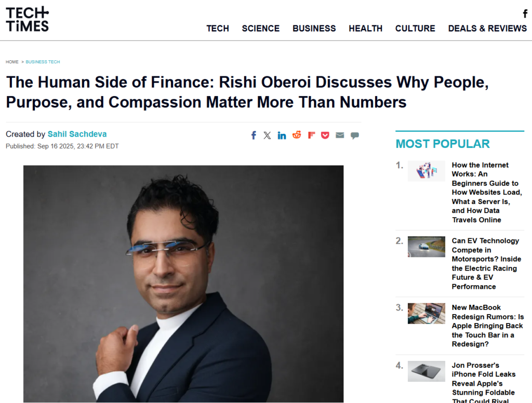
Task: Go to the SCIENCE section
Action: coord(261,29)
